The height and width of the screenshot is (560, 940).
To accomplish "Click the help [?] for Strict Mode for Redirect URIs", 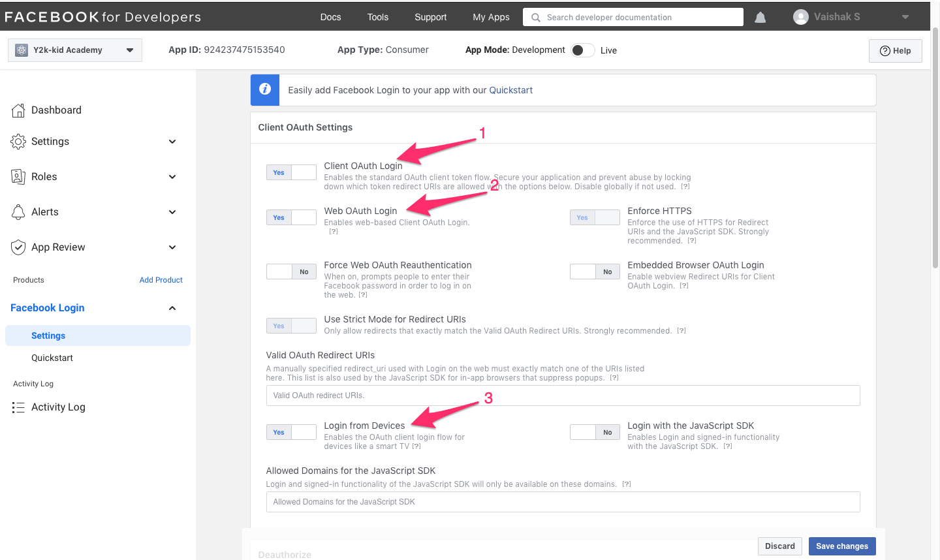I will coord(681,331).
